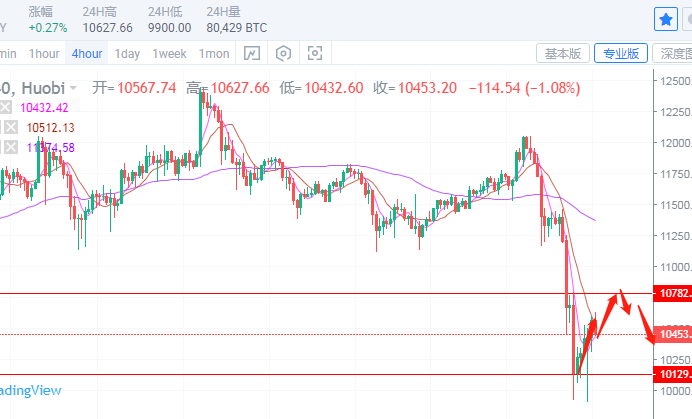The height and width of the screenshot is (419, 692).
Task: Click the 24H量 value 80,429 BTC
Action: (237, 28)
